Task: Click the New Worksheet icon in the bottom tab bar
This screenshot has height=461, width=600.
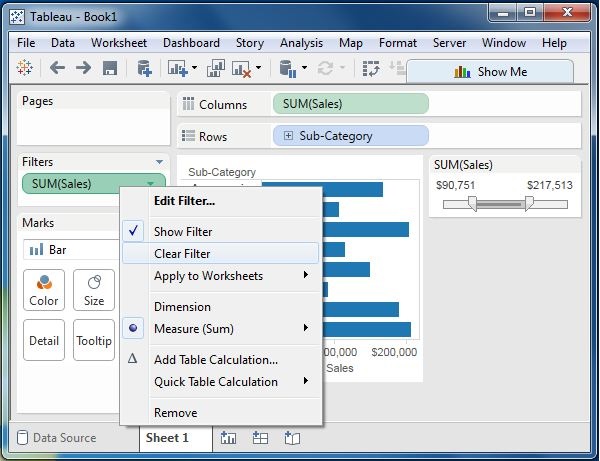Action: [228, 438]
